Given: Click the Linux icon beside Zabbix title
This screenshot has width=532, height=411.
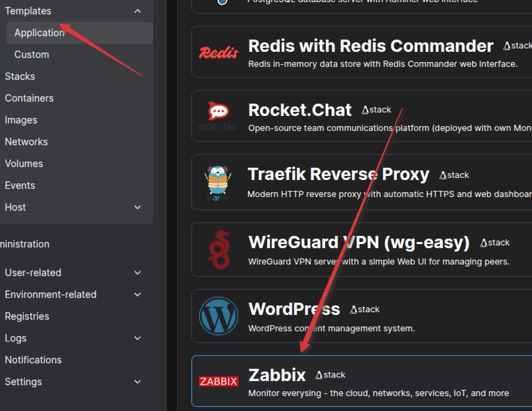Looking at the screenshot, I should 319,375.
